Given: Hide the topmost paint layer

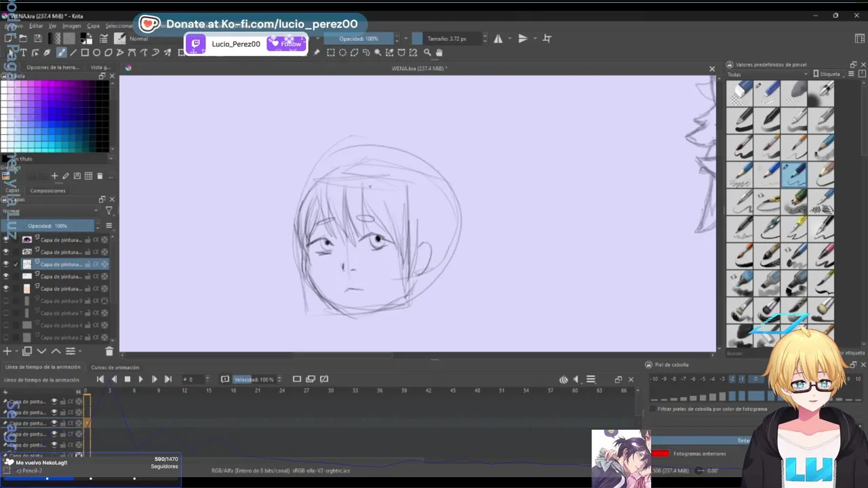Looking at the screenshot, I should coord(6,240).
